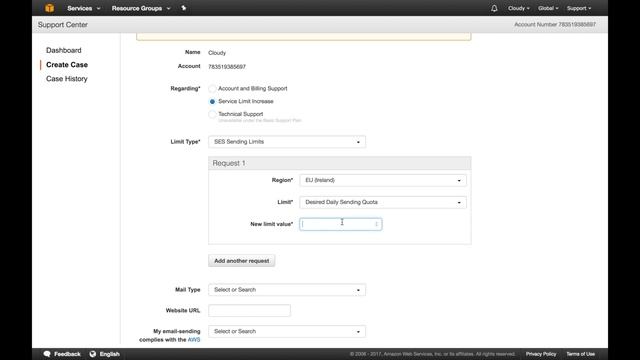Click the pin shortcut icon in top bar
This screenshot has height=360, width=640.
click(x=184, y=8)
